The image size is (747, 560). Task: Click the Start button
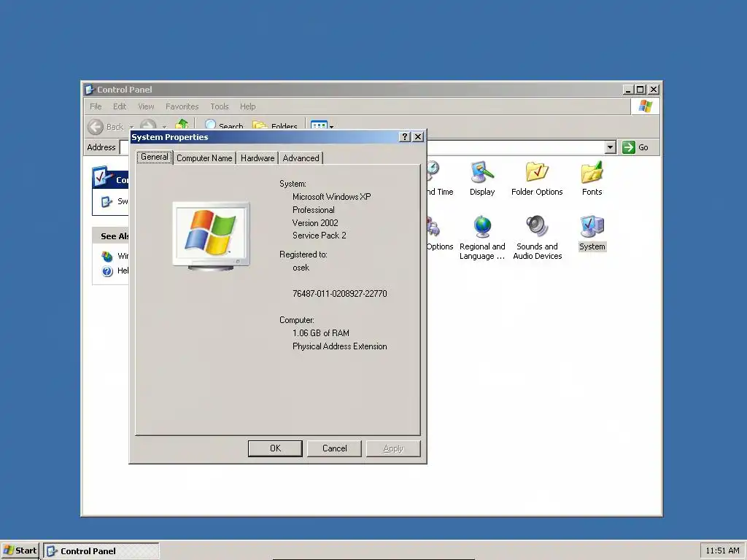20,551
